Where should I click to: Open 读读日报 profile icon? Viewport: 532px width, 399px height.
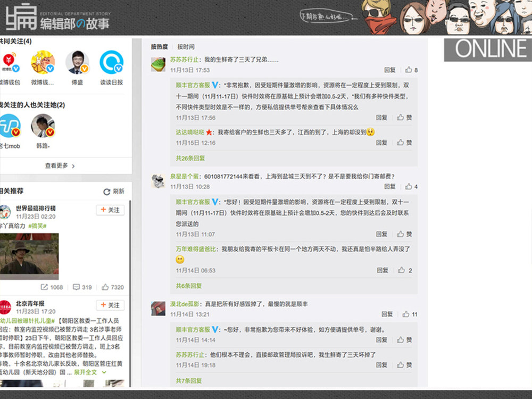pyautogui.click(x=112, y=62)
